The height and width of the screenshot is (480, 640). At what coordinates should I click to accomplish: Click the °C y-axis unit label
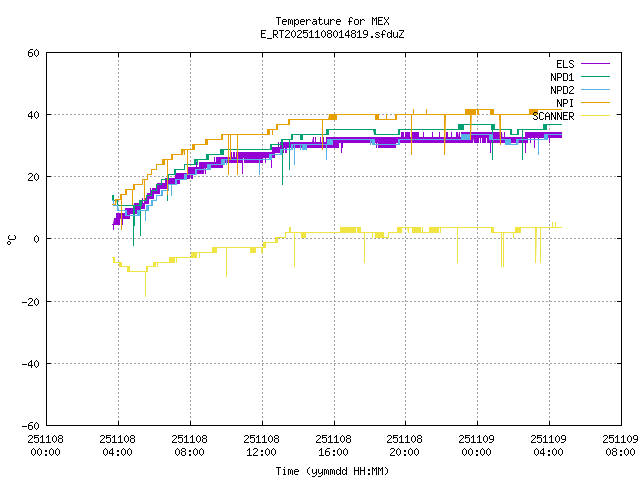click(x=12, y=239)
